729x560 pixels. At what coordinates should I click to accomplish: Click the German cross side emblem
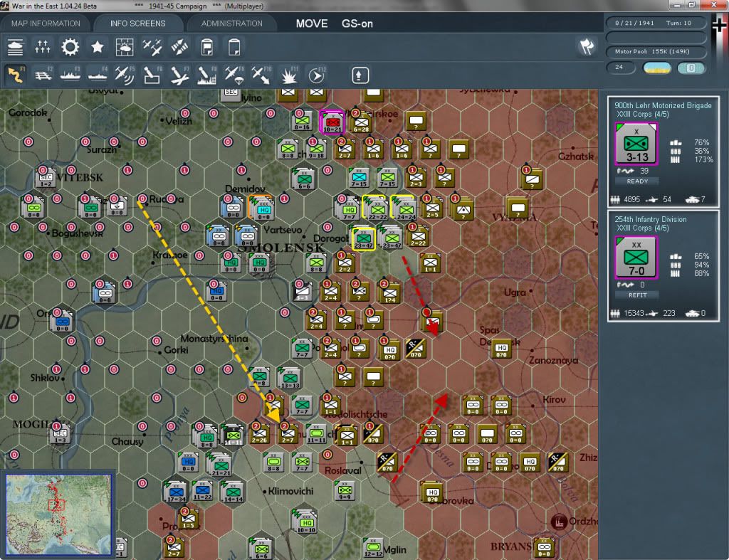[x=719, y=24]
